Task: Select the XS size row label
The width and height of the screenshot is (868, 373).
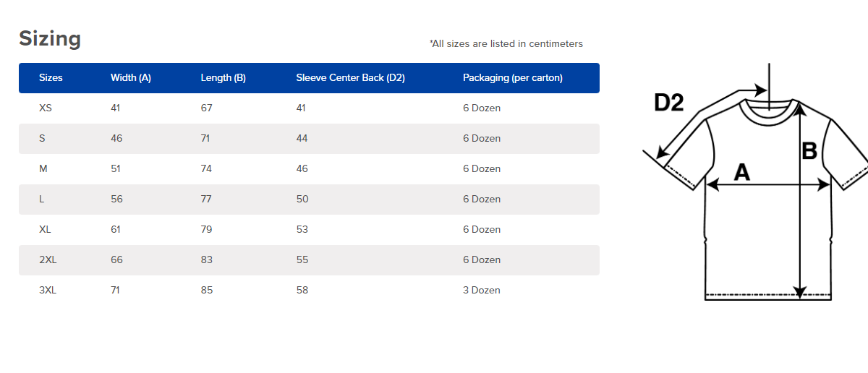Action: point(46,108)
